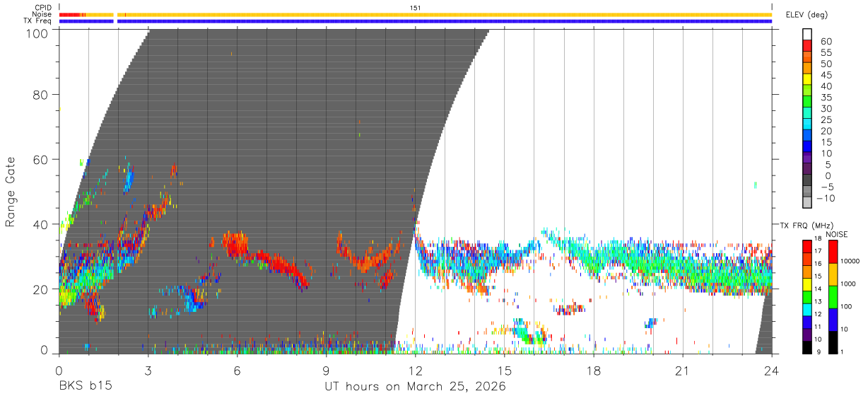Click the black 9 MHz frequency swatch
868x401 pixels.
[807, 347]
